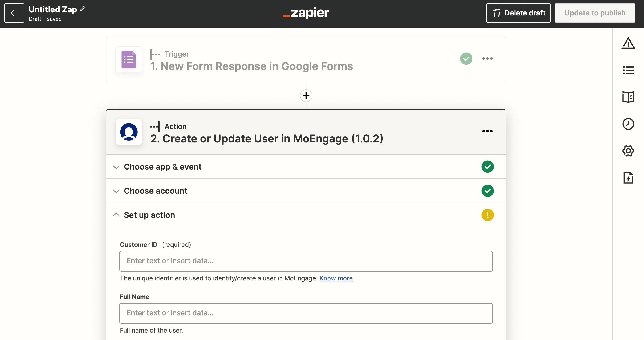644x340 pixels.
Task: Click the Untitled Zap title text
Action: pyautogui.click(x=53, y=9)
